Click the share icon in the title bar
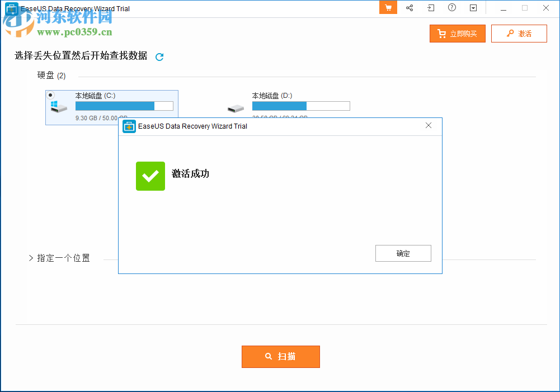This screenshot has height=392, width=560. coord(409,8)
